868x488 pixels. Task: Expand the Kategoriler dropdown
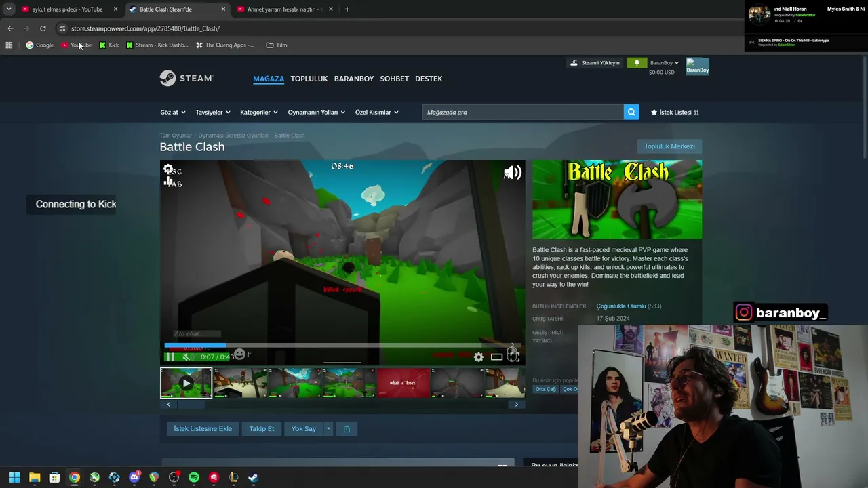pos(259,113)
